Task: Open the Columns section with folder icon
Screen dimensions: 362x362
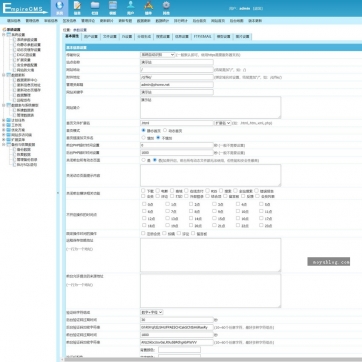Action: [x=95, y=8]
